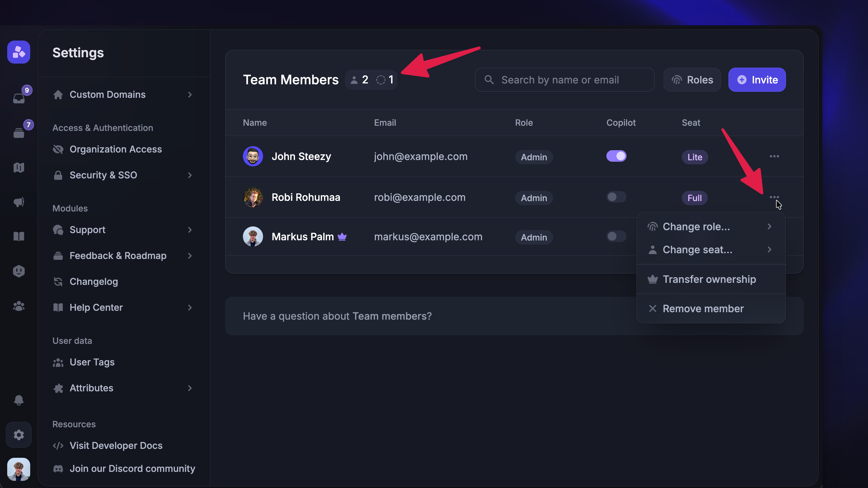
Task: Click the search by name or email field
Action: click(564, 79)
